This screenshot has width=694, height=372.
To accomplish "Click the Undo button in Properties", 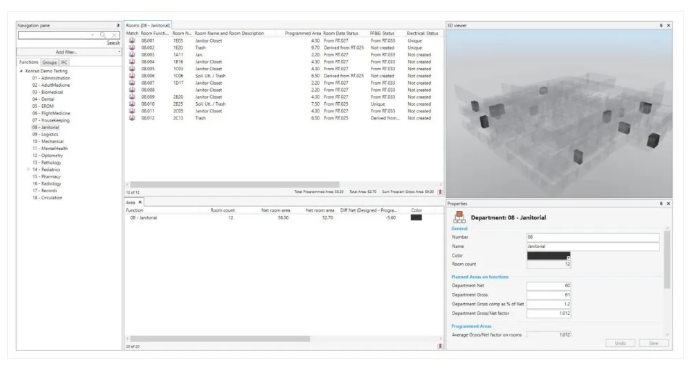I will pyautogui.click(x=620, y=343).
